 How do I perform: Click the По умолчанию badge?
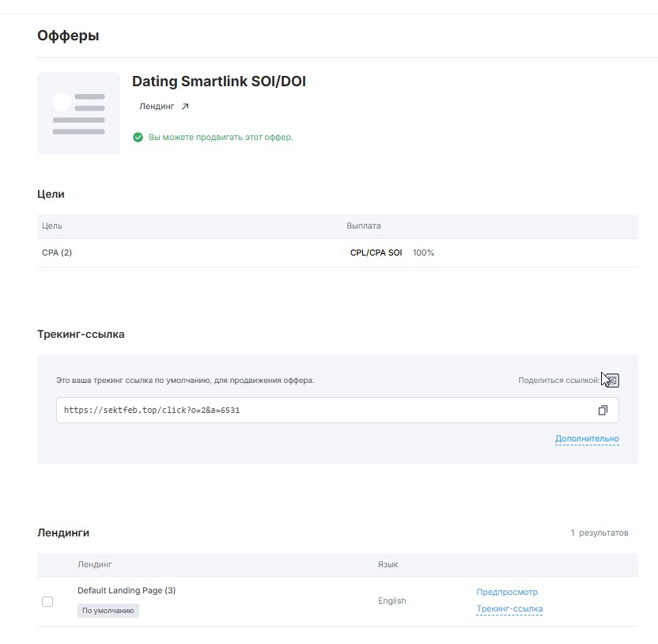pyautogui.click(x=108, y=611)
